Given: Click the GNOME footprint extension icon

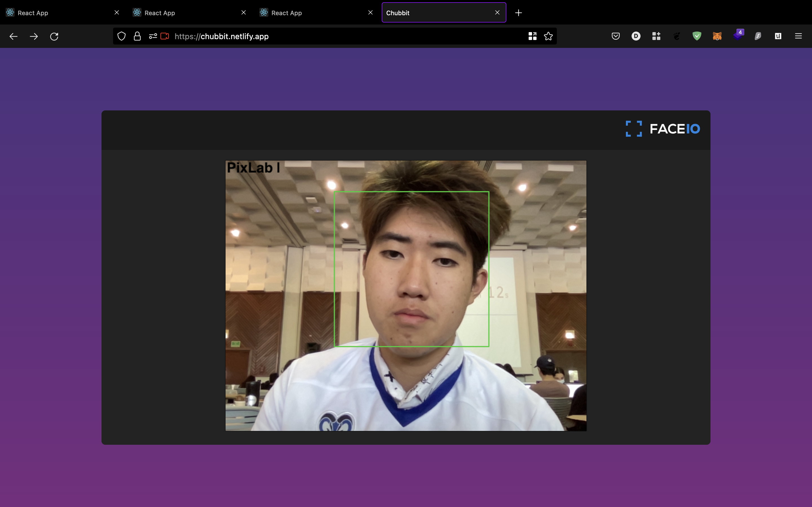Looking at the screenshot, I should [676, 36].
